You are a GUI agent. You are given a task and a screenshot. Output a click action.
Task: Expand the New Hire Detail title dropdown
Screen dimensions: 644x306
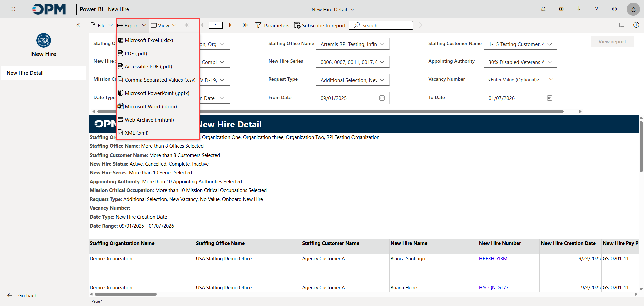(352, 9)
